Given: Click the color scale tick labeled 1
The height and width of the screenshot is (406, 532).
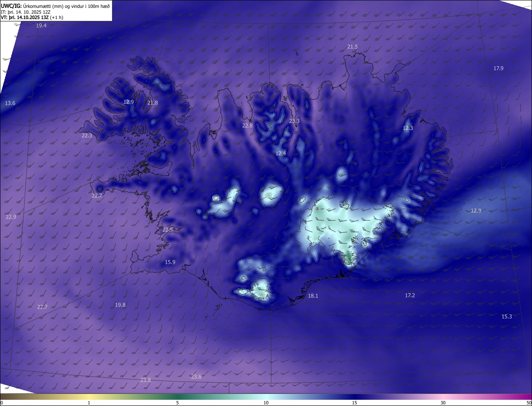Looking at the screenshot, I should click(x=89, y=403).
